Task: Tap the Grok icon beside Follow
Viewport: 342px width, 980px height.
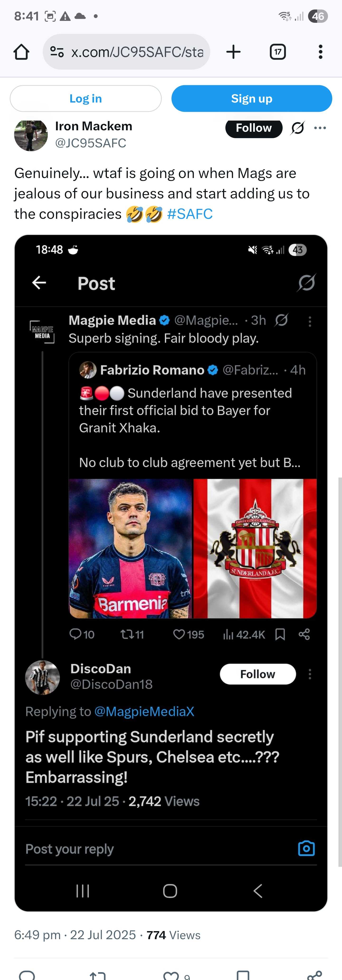Action: [x=297, y=128]
